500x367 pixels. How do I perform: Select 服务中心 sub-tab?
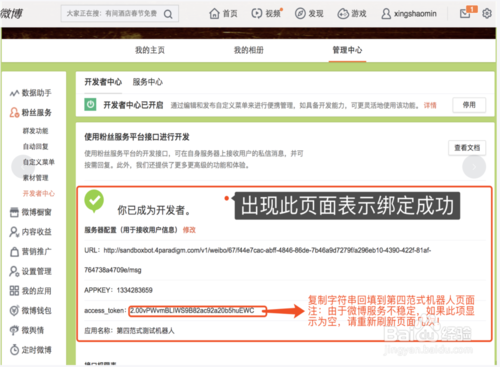click(x=148, y=82)
